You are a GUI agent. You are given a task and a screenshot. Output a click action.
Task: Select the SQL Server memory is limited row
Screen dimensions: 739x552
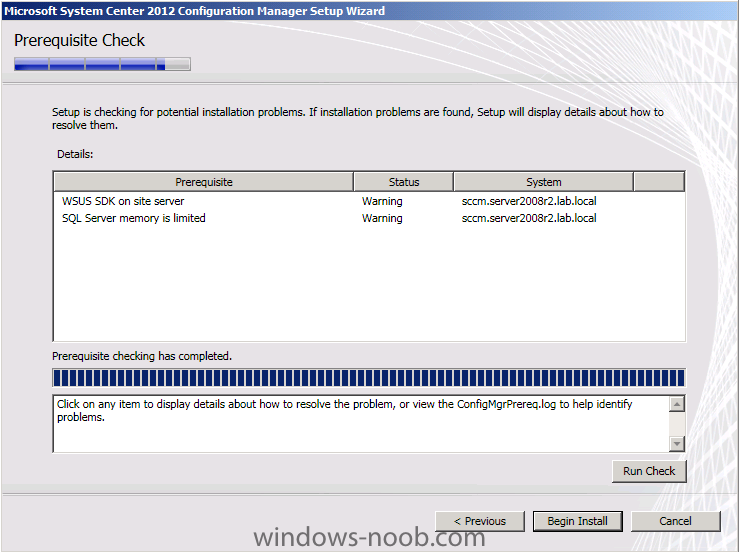click(x=369, y=218)
